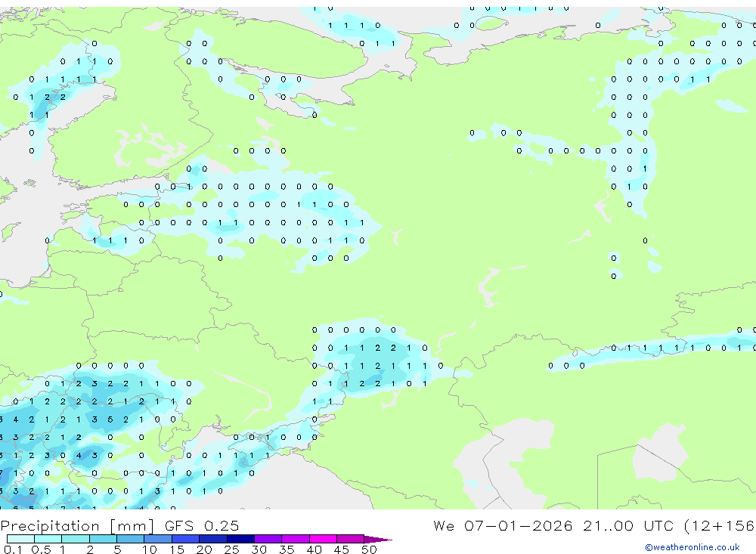Select the 35–40 mm violet legend swatch
The width and height of the screenshot is (756, 554).
296,539
